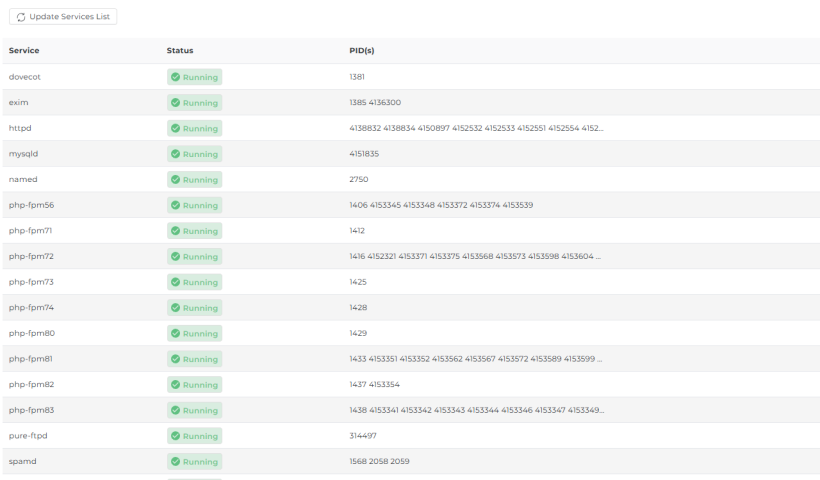
Task: Click the Running badge in the php-fpm71 row
Action: [x=195, y=231]
